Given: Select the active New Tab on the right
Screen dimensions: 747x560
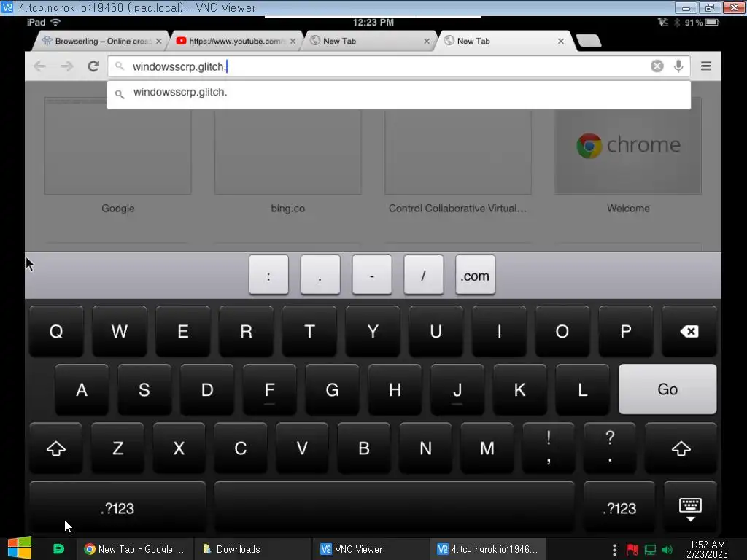Looking at the screenshot, I should (503, 42).
